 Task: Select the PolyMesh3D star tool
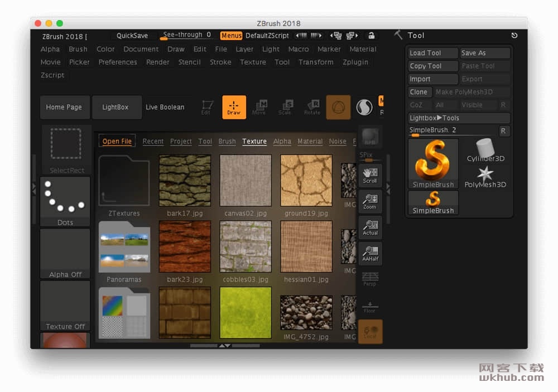pyautogui.click(x=485, y=177)
